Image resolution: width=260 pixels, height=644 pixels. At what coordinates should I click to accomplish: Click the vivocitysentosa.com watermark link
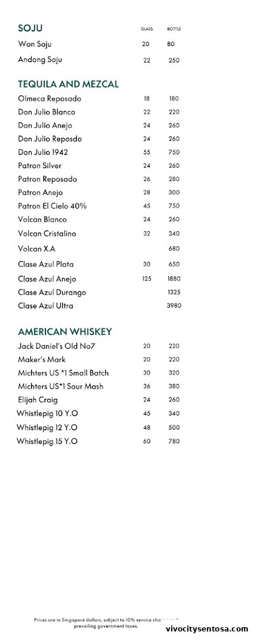tap(207, 629)
